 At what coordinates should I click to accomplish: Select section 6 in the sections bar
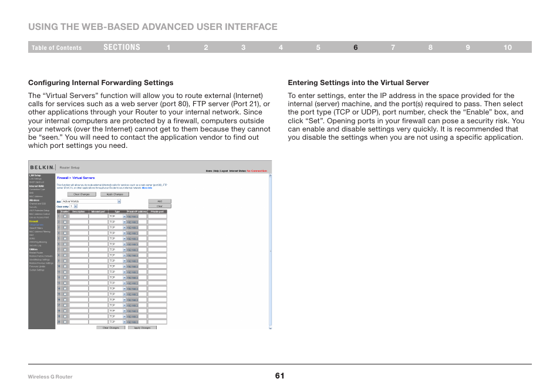pyautogui.click(x=355, y=48)
